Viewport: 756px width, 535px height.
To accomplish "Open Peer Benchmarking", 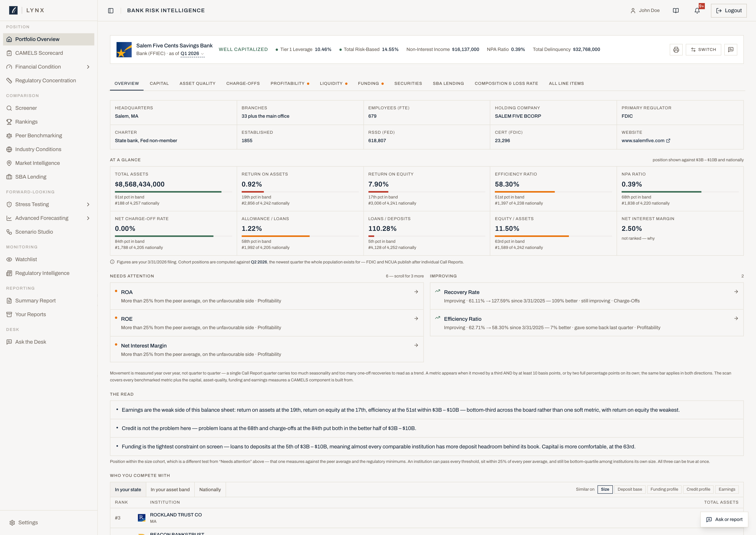I will (49, 136).
